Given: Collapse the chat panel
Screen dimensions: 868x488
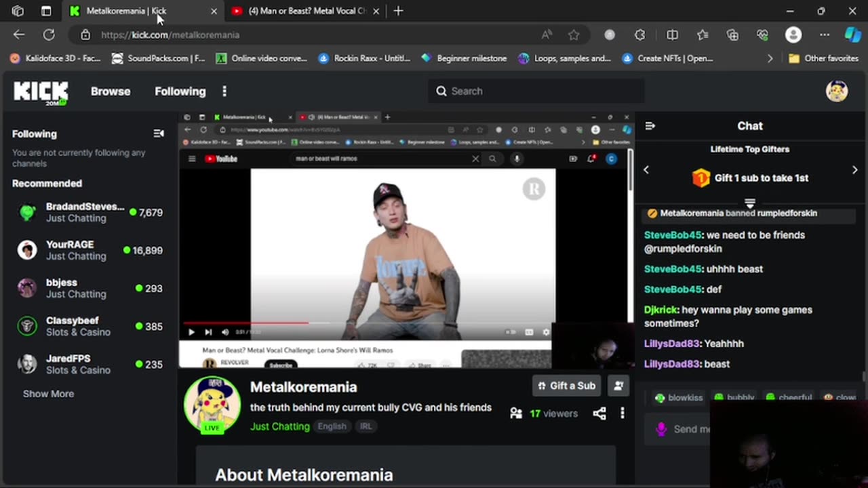Looking at the screenshot, I should click(650, 126).
